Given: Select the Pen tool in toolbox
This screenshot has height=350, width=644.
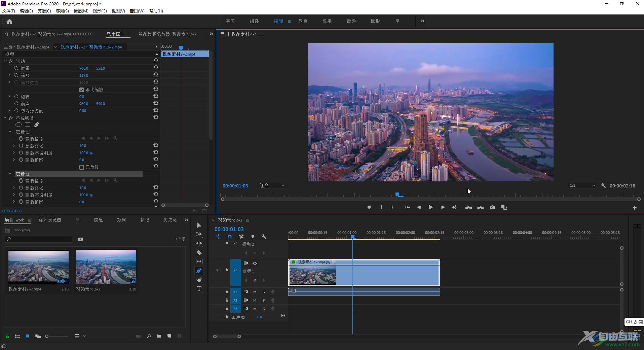Looking at the screenshot, I should coord(199,271).
